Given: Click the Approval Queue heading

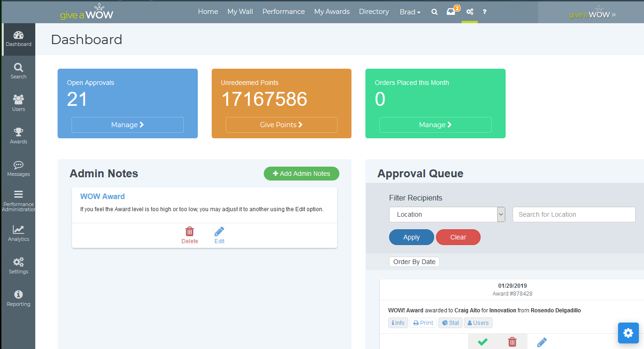Looking at the screenshot, I should click(x=420, y=174).
